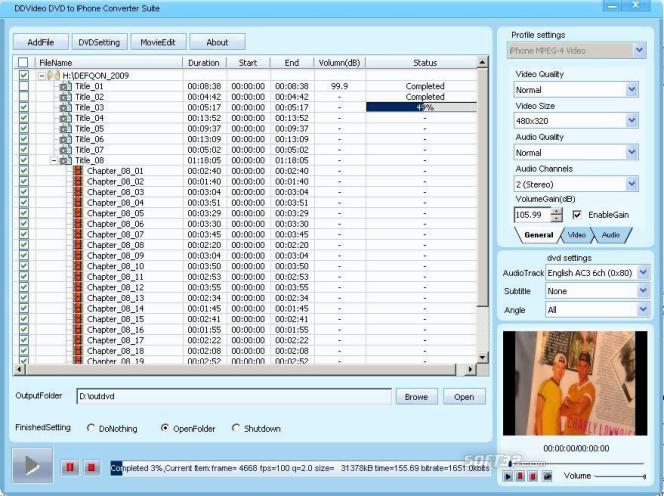This screenshot has width=664, height=496.
Task: Open the output folder with Open button
Action: point(464,397)
